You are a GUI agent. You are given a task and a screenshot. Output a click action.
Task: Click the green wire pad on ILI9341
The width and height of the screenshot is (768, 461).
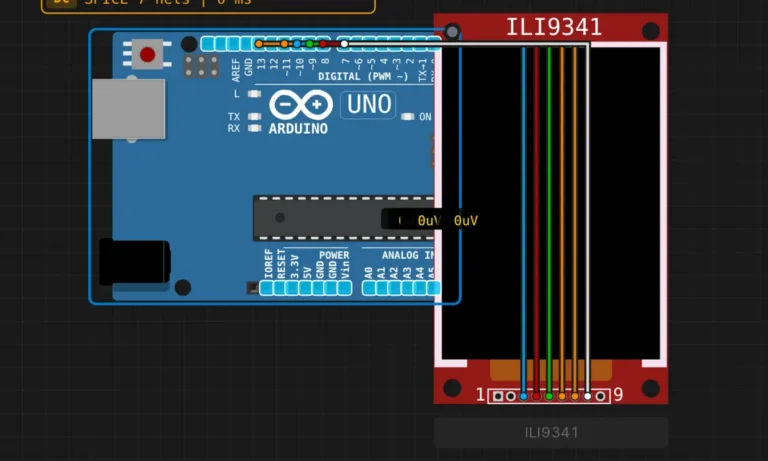549,396
